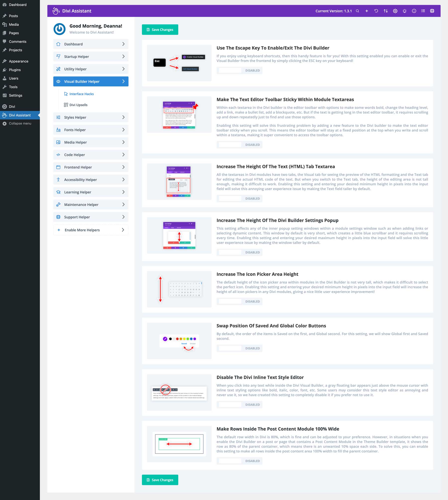The image size is (448, 500).
Task: Click the top Save Changes button
Action: pyautogui.click(x=160, y=29)
